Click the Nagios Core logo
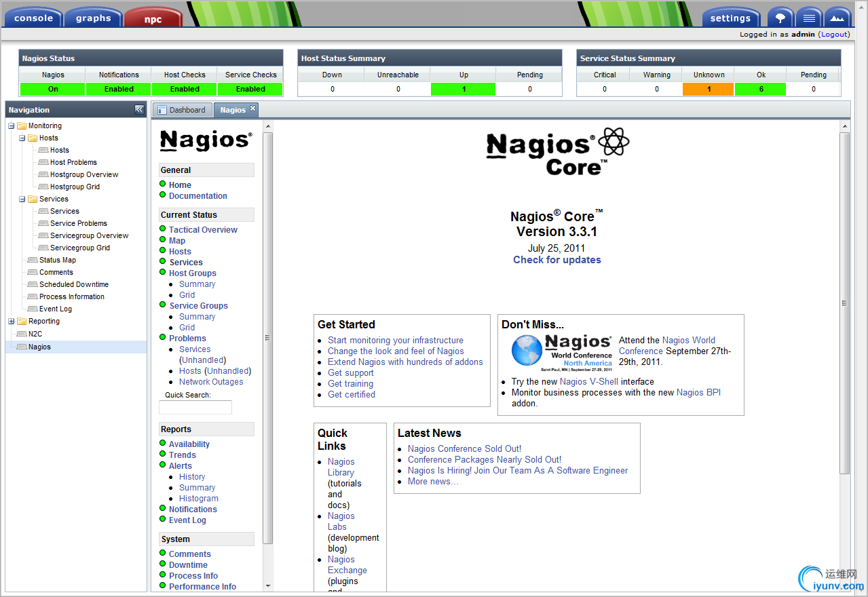This screenshot has height=597, width=868. click(x=557, y=152)
